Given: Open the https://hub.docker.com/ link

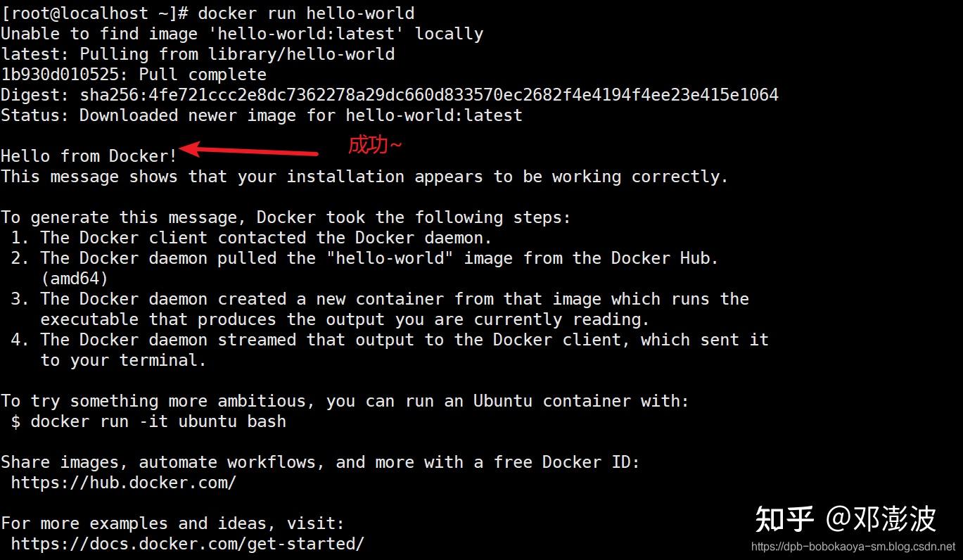Looking at the screenshot, I should (124, 483).
